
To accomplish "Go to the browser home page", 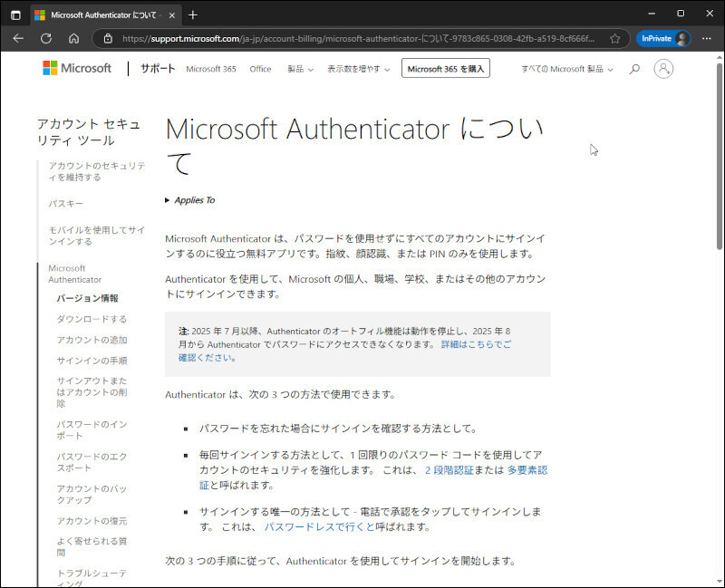I will click(74, 38).
